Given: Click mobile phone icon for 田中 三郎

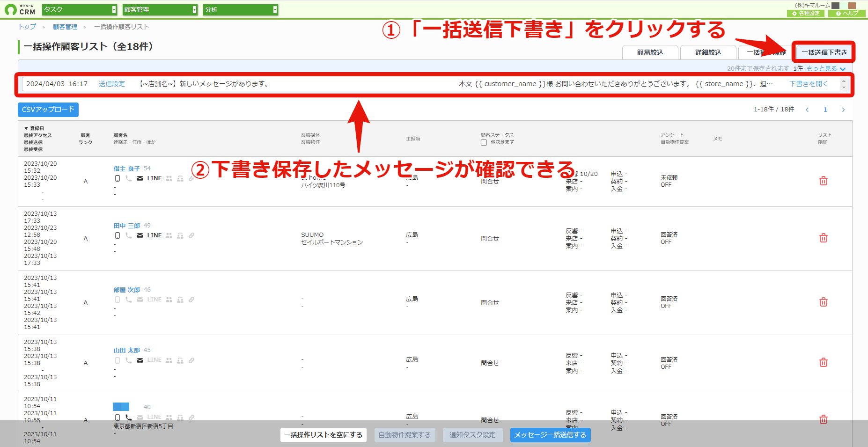Looking at the screenshot, I should coord(118,235).
